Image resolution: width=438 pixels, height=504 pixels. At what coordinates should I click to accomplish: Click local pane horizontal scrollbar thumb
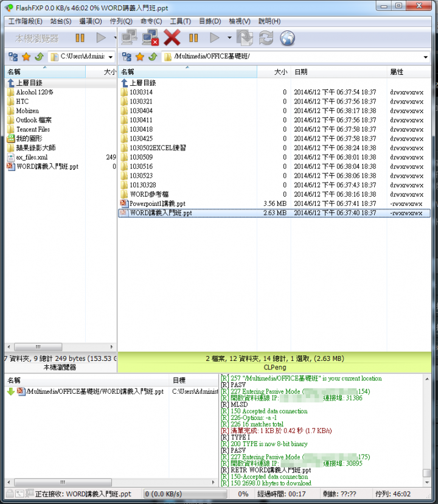click(38, 347)
